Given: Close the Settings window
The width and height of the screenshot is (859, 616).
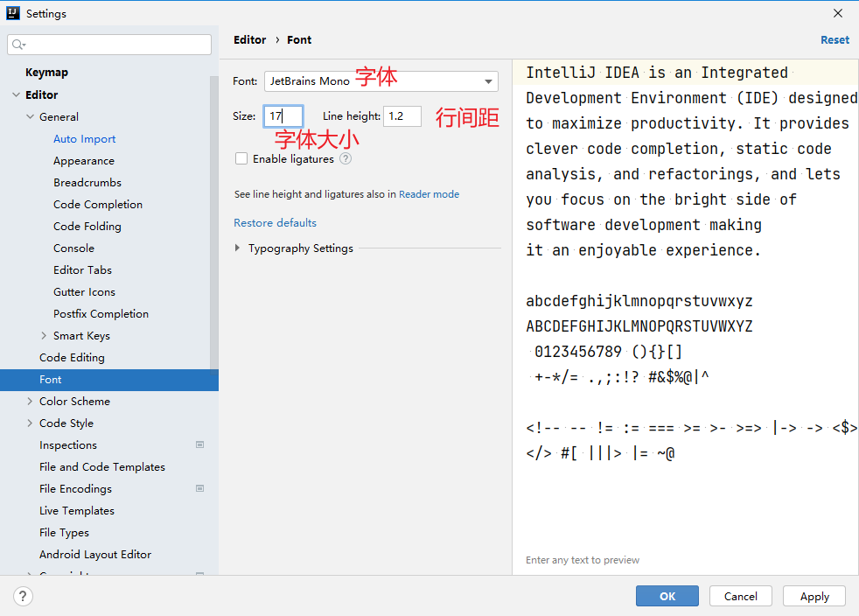Looking at the screenshot, I should click(838, 13).
